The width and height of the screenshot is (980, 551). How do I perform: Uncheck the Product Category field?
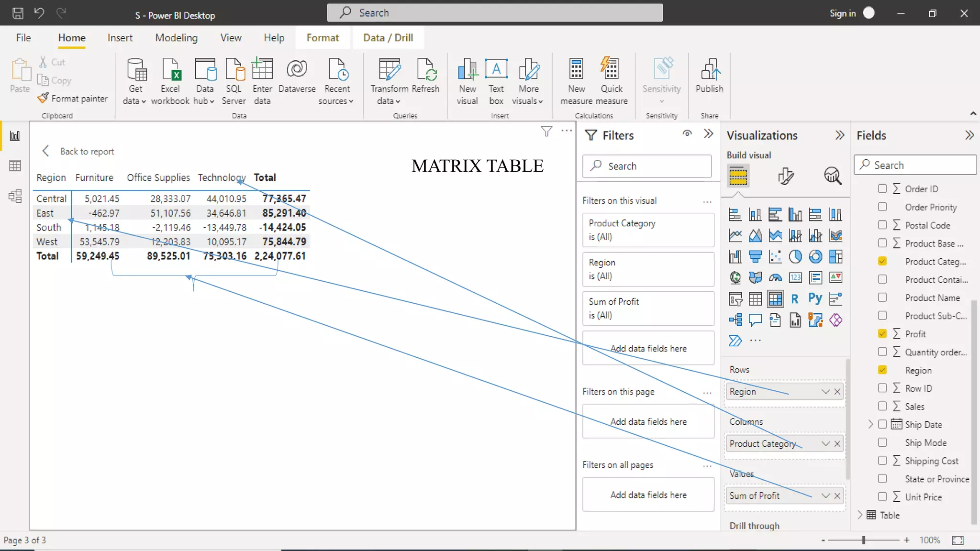point(882,261)
